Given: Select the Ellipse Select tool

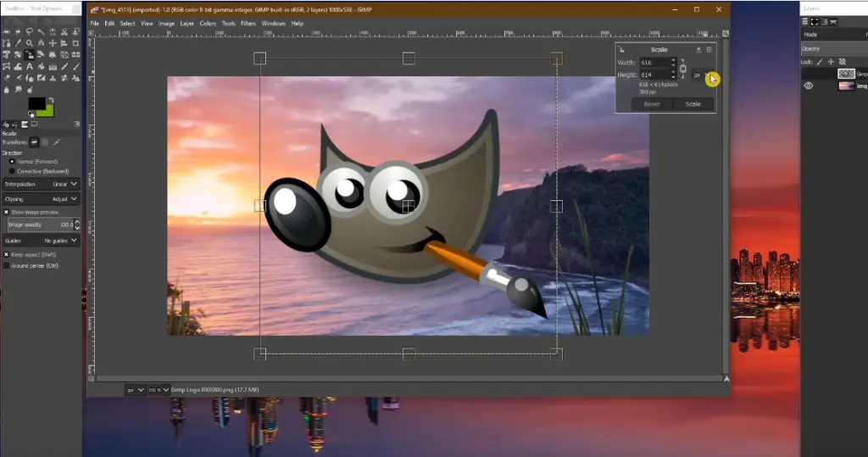Looking at the screenshot, I should click(x=18, y=31).
